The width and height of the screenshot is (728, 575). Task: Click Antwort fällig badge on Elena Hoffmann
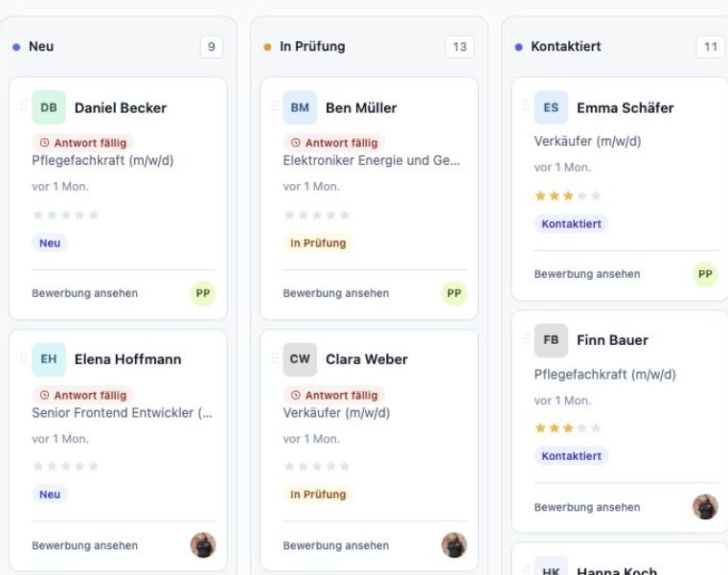click(x=83, y=395)
